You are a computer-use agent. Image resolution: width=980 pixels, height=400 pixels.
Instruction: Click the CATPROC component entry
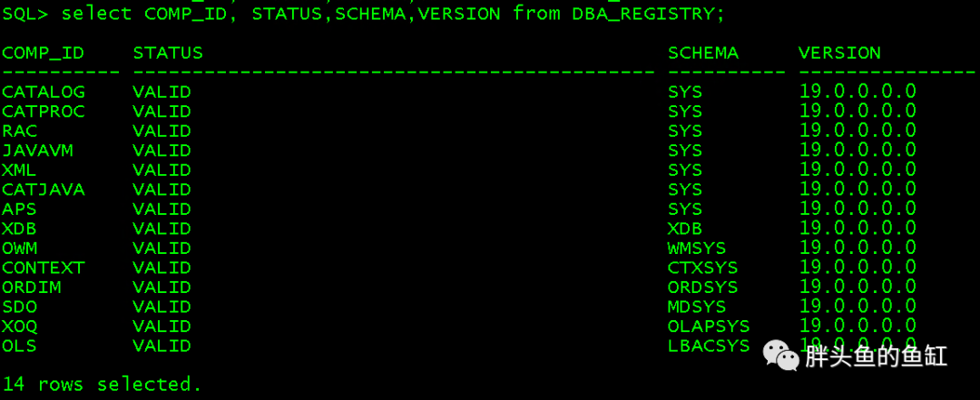44,112
